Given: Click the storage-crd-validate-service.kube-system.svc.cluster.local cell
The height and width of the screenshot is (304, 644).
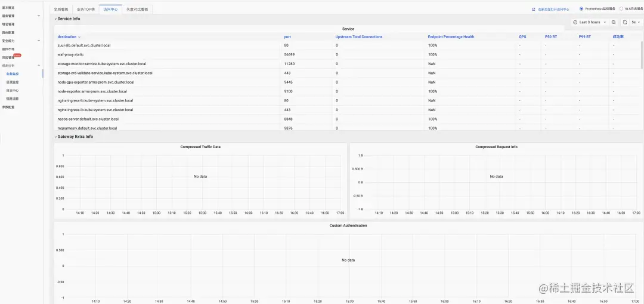Looking at the screenshot, I should [x=105, y=73].
